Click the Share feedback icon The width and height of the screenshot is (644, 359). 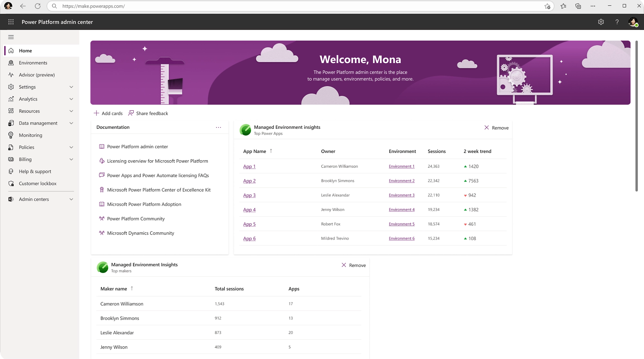[x=131, y=113]
